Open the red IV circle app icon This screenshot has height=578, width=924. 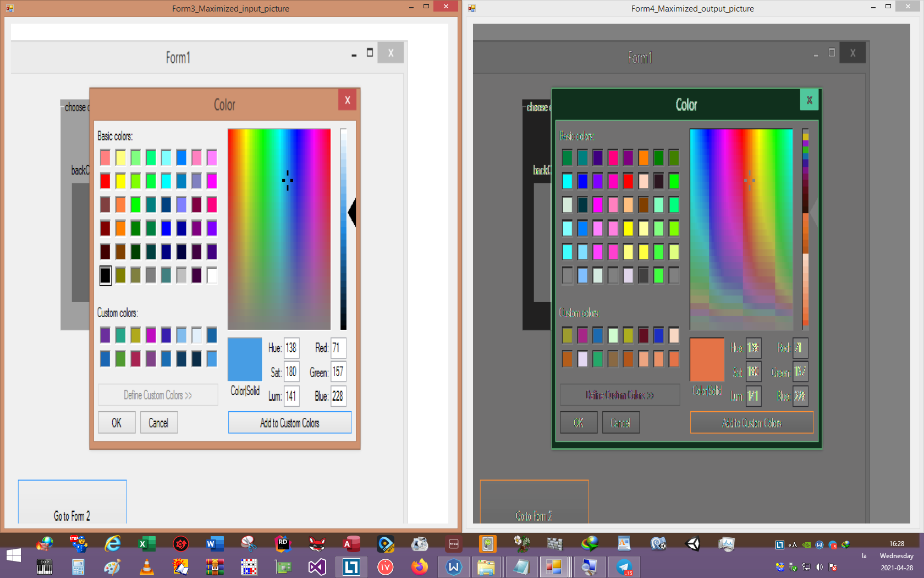(x=386, y=567)
